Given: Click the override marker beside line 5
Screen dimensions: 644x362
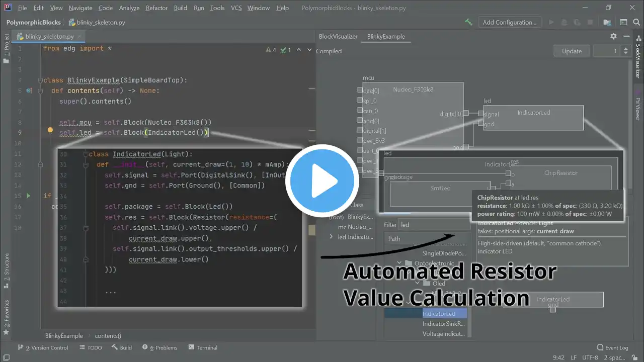Looking at the screenshot, I should pos(29,91).
